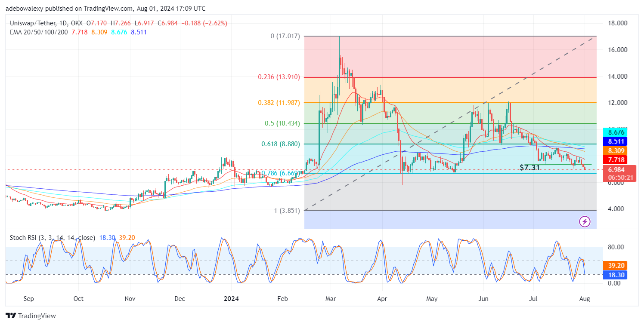Click the Nov label on time axis
The width and height of the screenshot is (644, 325).
coord(130,298)
